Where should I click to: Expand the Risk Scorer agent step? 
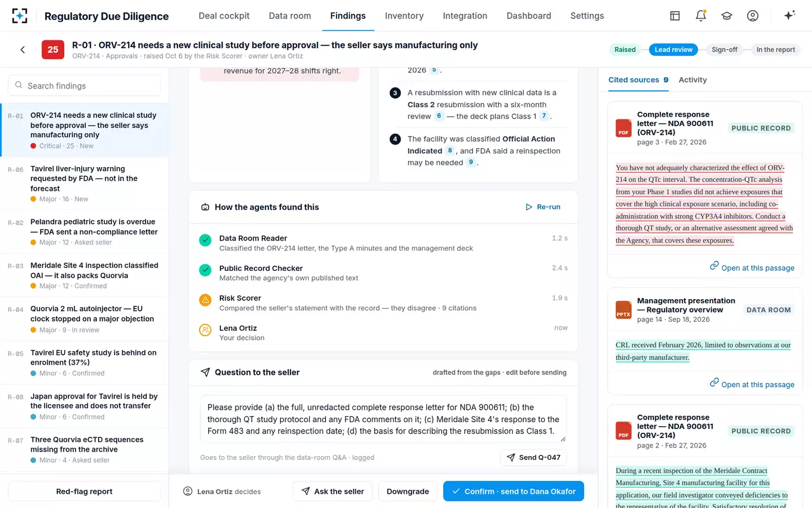click(x=383, y=303)
